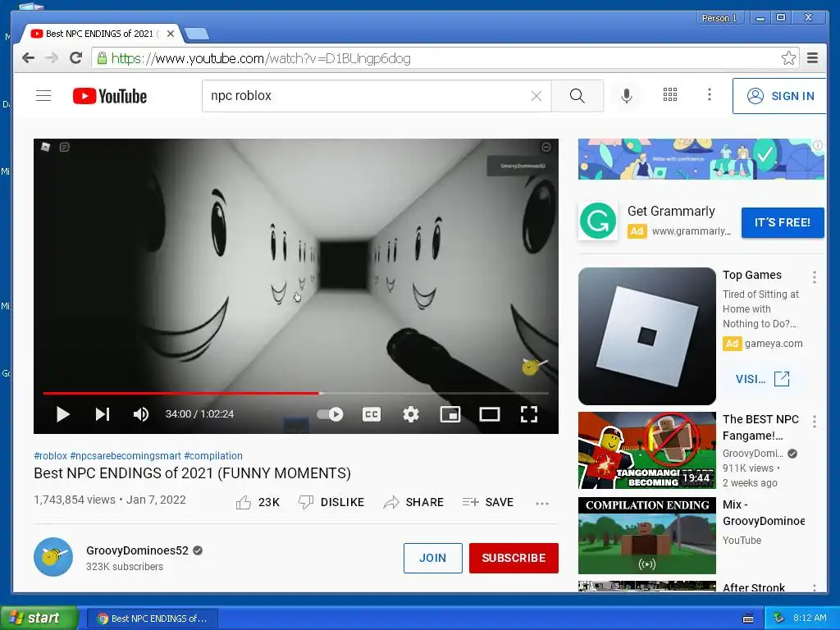Open the Chrome menu button
This screenshot has height=630, width=840.
[x=813, y=58]
